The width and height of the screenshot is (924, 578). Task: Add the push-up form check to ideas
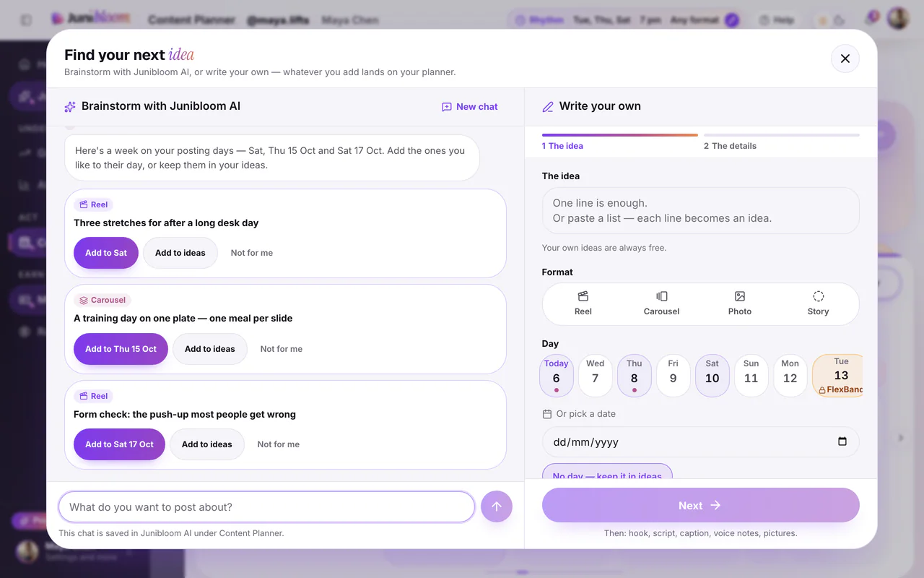[207, 444]
